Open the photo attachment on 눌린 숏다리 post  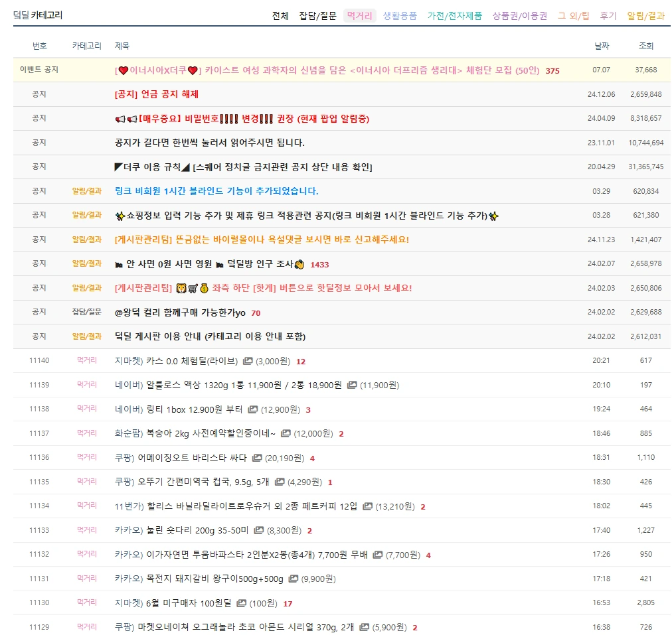[x=258, y=530]
